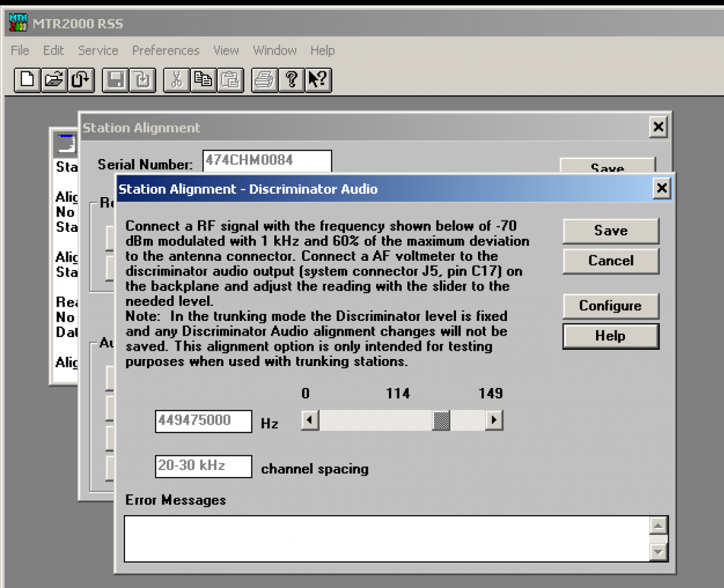Image resolution: width=724 pixels, height=588 pixels.
Task: Cancel the Discriminator Audio dialog
Action: (x=610, y=261)
